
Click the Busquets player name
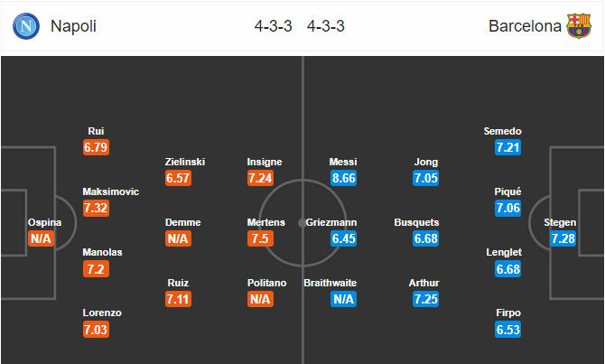[x=416, y=222]
